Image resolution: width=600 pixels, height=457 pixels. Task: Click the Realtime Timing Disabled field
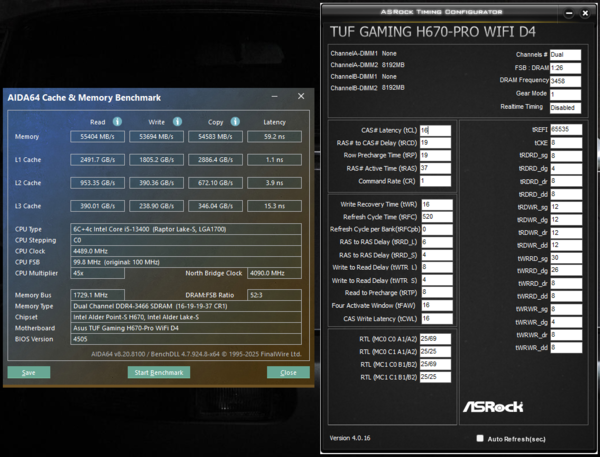(x=566, y=108)
